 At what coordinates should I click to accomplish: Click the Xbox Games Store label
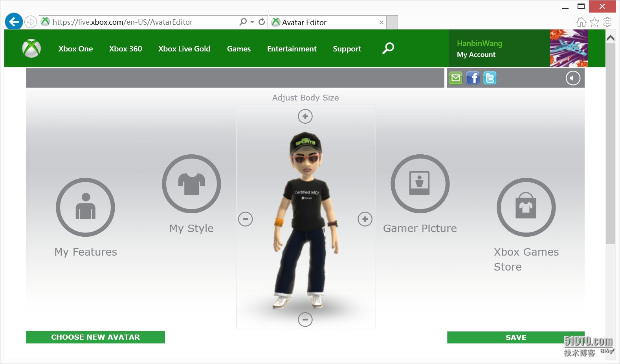tap(526, 259)
